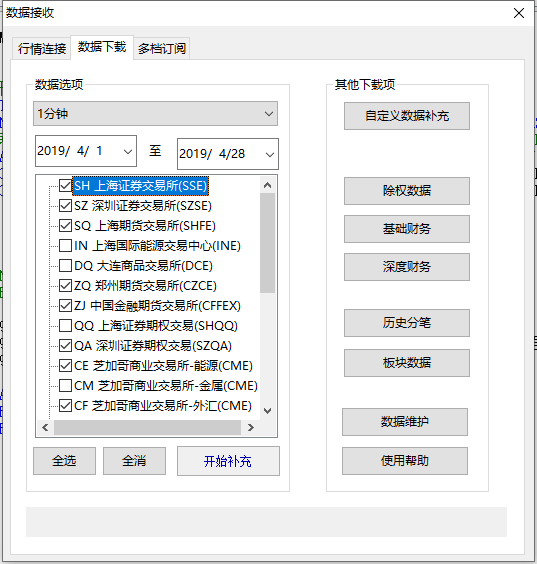Click the exchange list scroll-right arrow
The width and height of the screenshot is (537, 564).
point(251,427)
